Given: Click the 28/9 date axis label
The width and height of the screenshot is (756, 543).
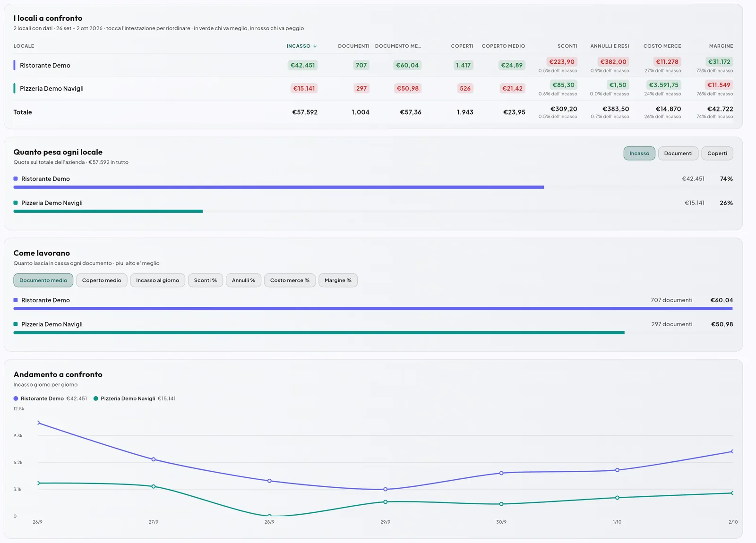Looking at the screenshot, I should coord(269,522).
